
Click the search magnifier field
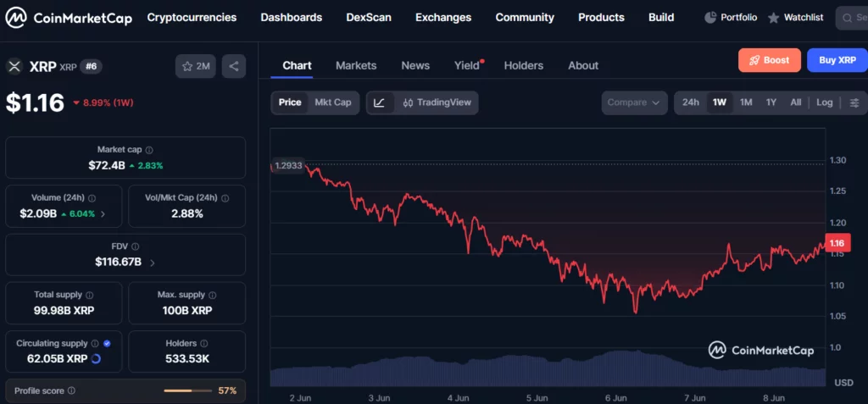click(x=853, y=18)
